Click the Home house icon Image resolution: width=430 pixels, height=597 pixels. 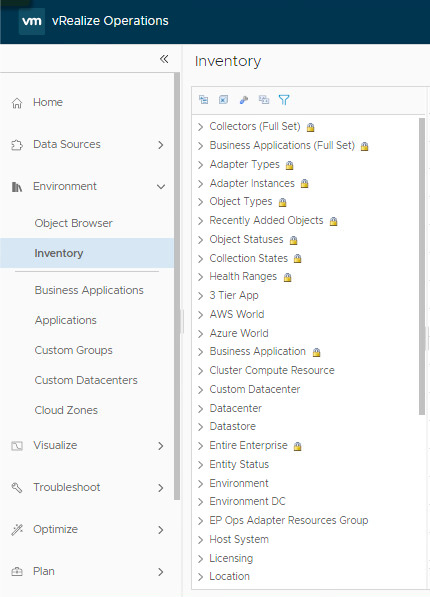tap(17, 103)
